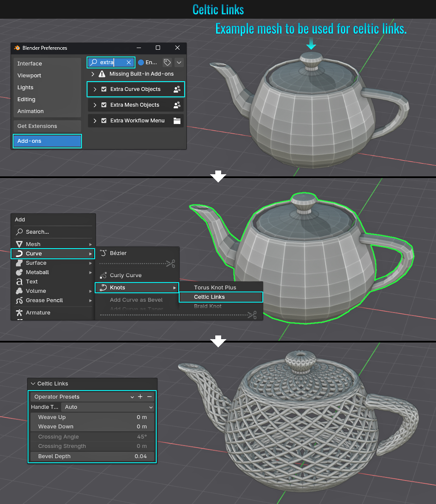
Task: Click the warning icon for Missing Built-in Add-ons
Action: pos(102,74)
